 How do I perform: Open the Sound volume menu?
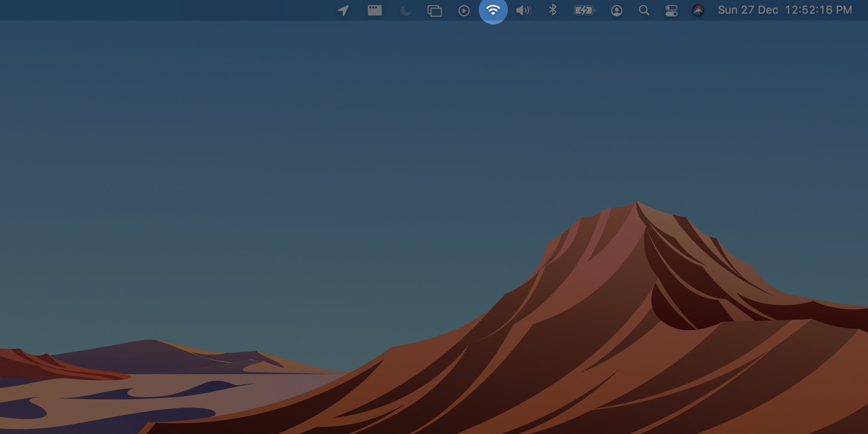tap(523, 10)
